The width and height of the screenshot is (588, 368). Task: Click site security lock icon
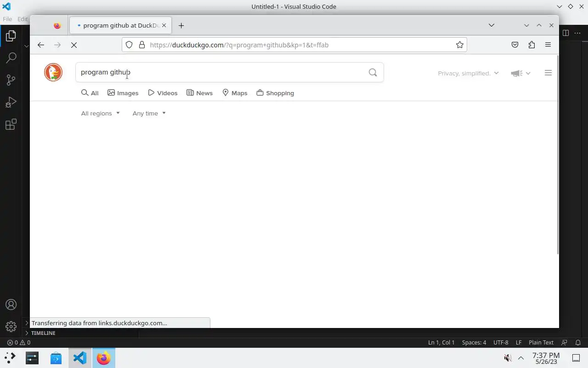click(142, 45)
